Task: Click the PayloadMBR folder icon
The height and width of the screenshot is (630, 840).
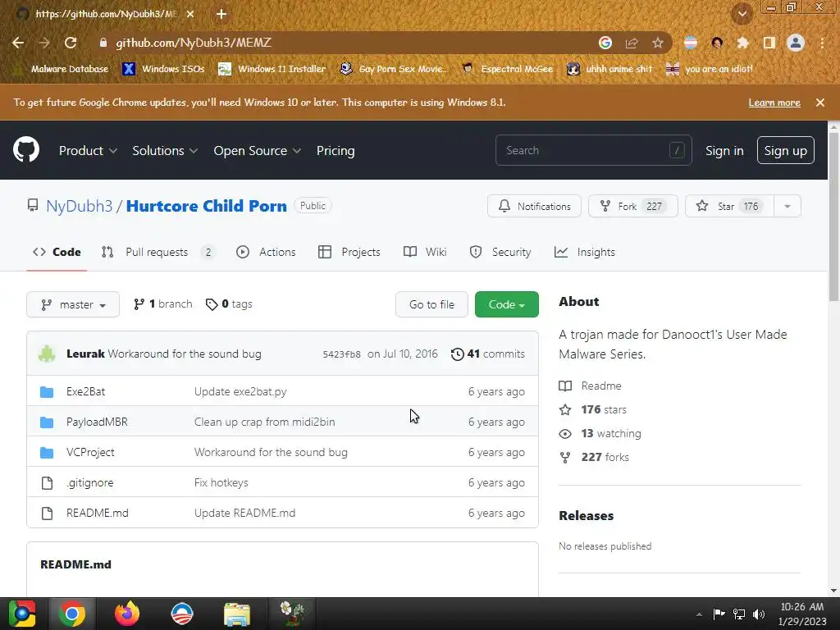Action: point(47,422)
